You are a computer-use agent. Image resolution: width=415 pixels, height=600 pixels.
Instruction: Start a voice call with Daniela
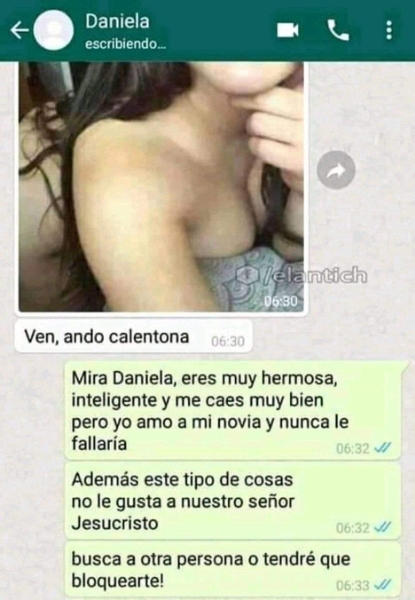pyautogui.click(x=338, y=30)
